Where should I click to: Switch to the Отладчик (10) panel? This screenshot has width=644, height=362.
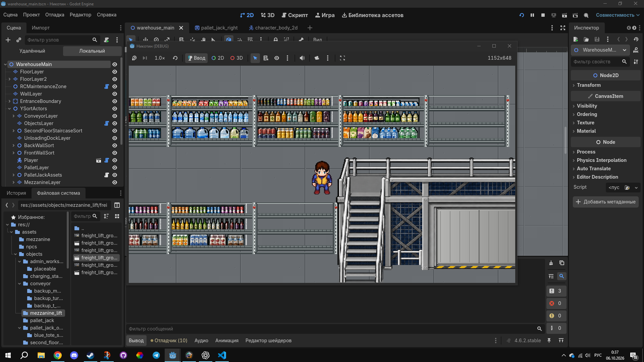click(x=169, y=341)
